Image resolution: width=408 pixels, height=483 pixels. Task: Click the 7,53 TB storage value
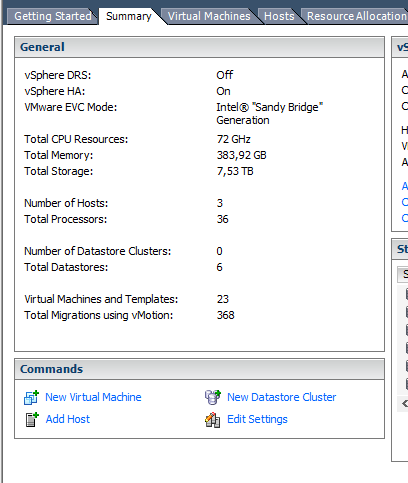tap(235, 171)
